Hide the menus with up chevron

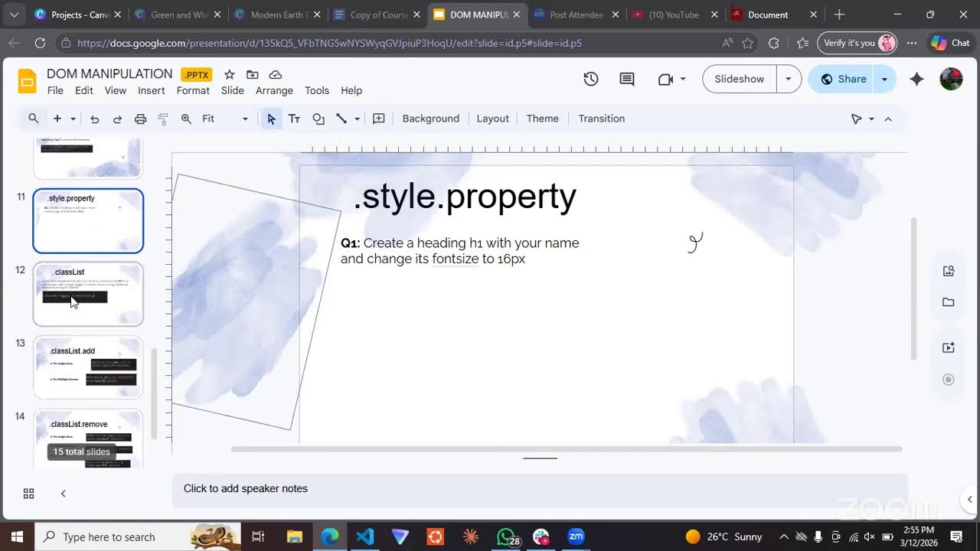(888, 119)
